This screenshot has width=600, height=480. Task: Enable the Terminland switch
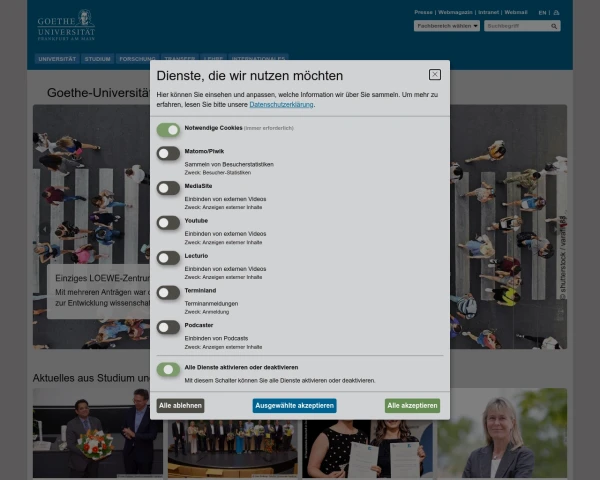click(168, 292)
